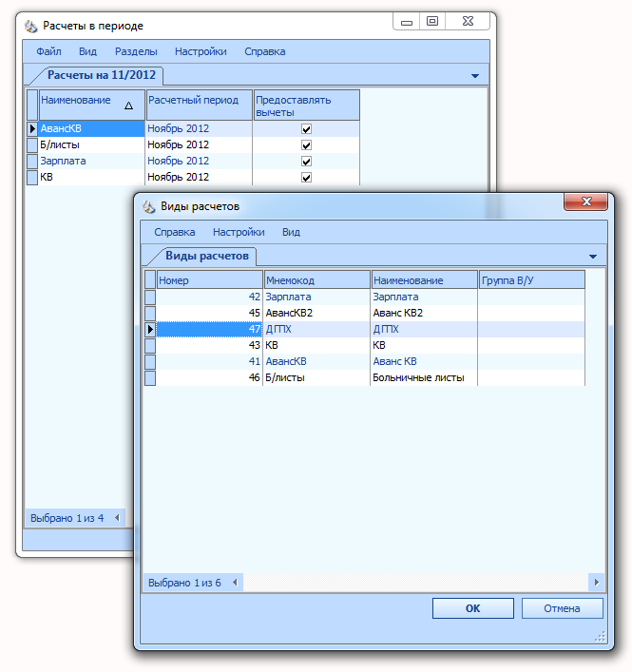This screenshot has width=632, height=672.
Task: Open Справка menu in Виды расчетов dialog
Action: 174,232
